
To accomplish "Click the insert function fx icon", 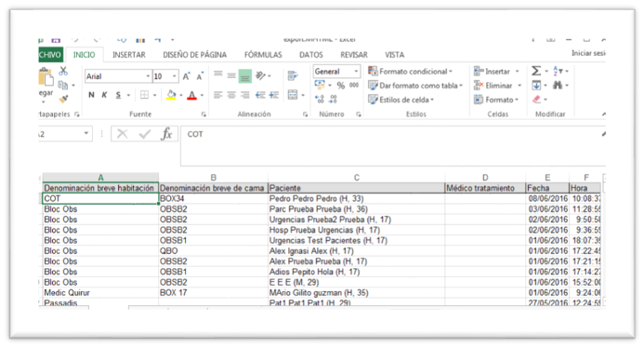I will coord(166,134).
